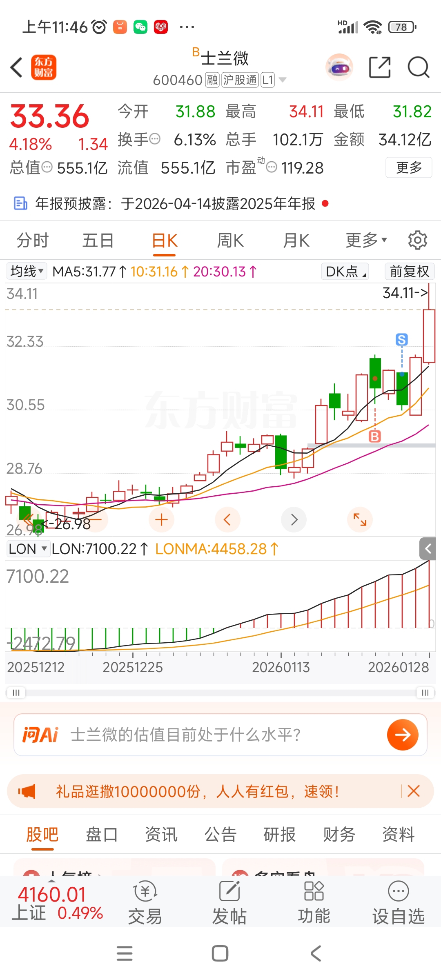Viewport: 441px width, 980px height.
Task: Open 年报预披露 announcement link
Action: [175, 203]
